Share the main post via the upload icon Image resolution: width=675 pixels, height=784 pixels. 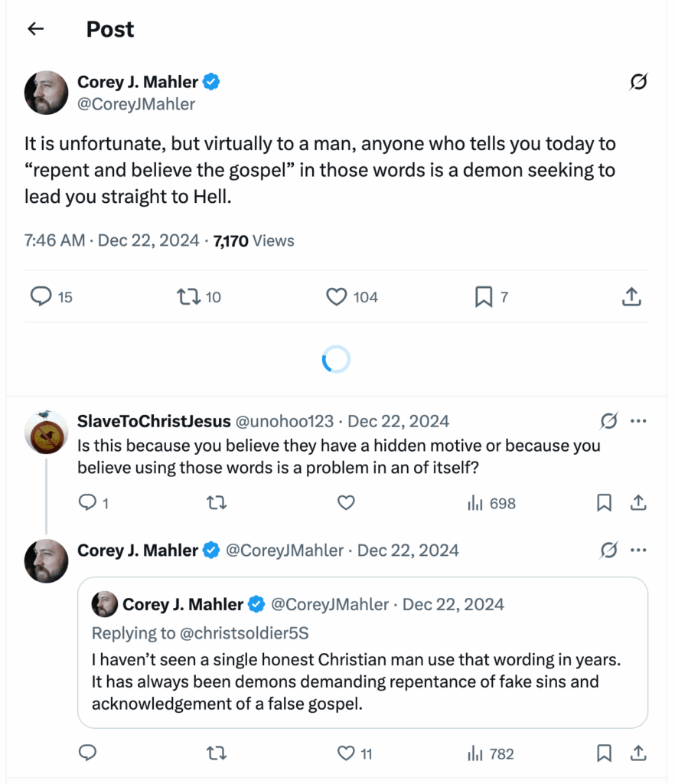[631, 296]
